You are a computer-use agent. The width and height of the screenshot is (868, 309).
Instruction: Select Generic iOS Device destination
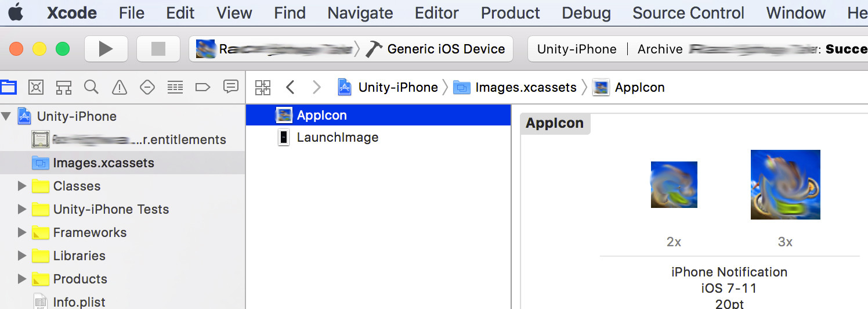tap(446, 49)
